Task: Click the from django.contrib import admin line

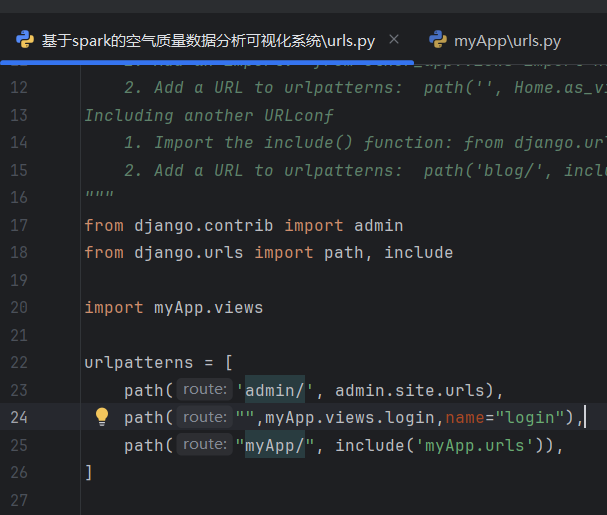Action: (243, 225)
